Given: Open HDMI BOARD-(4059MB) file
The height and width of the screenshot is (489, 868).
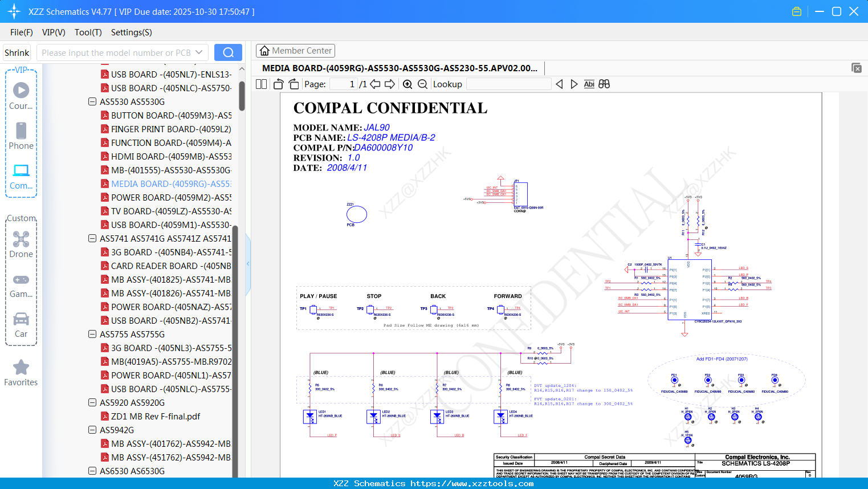Looking at the screenshot, I should [x=166, y=156].
